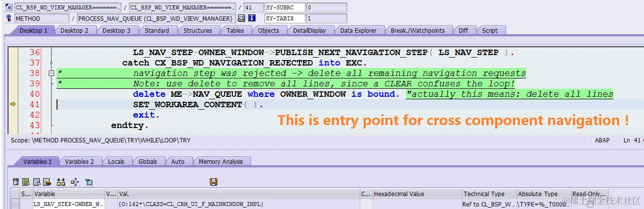
Task: Switch to the Desktop 1 tab
Action: click(34, 30)
